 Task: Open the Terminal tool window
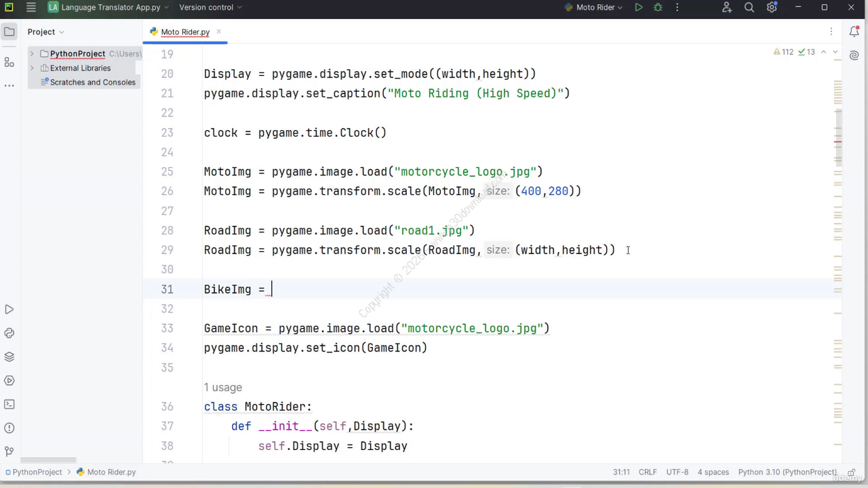click(x=9, y=405)
